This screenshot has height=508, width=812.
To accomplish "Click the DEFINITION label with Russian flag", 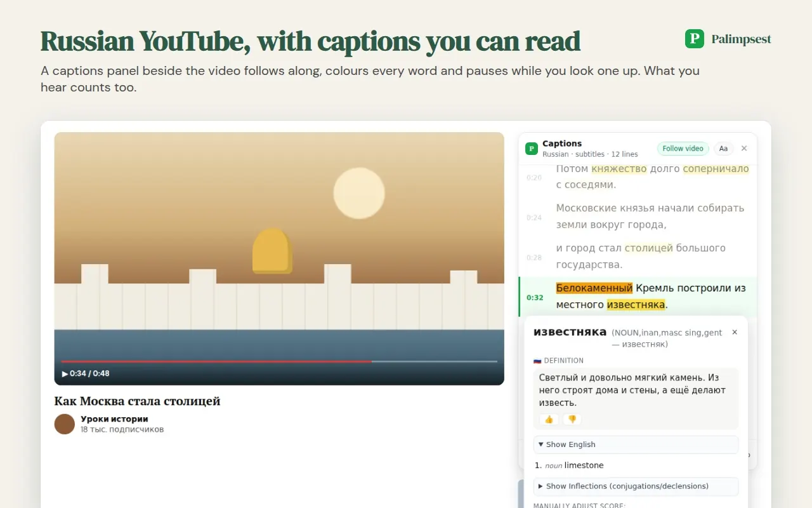I will click(x=558, y=361).
